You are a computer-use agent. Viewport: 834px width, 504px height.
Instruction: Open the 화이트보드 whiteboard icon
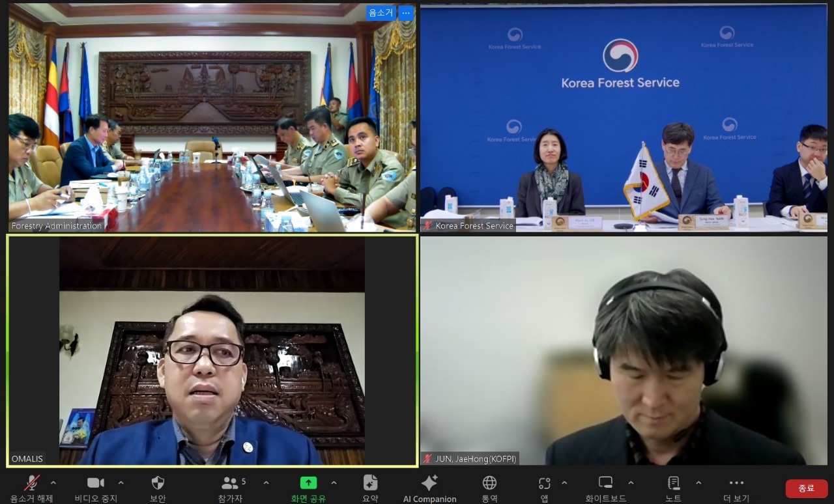pyautogui.click(x=605, y=483)
